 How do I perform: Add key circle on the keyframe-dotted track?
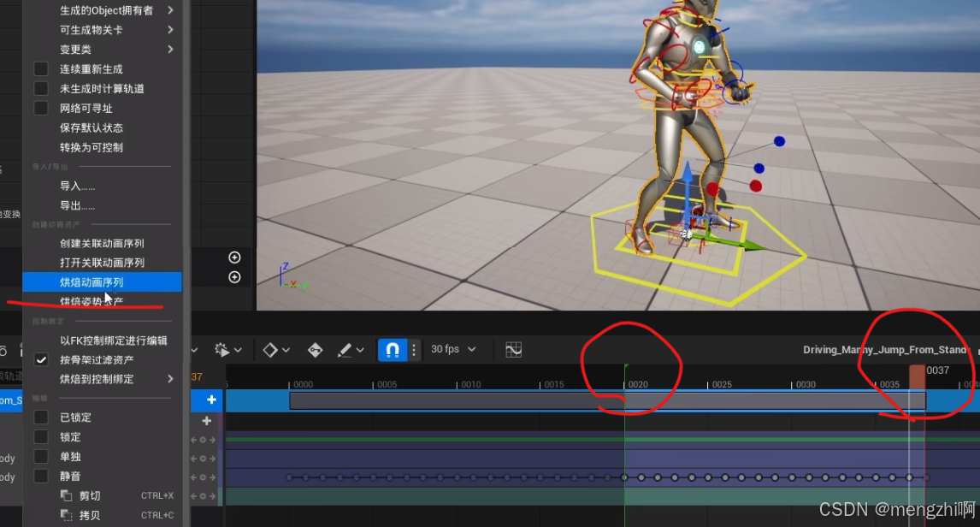[x=204, y=477]
